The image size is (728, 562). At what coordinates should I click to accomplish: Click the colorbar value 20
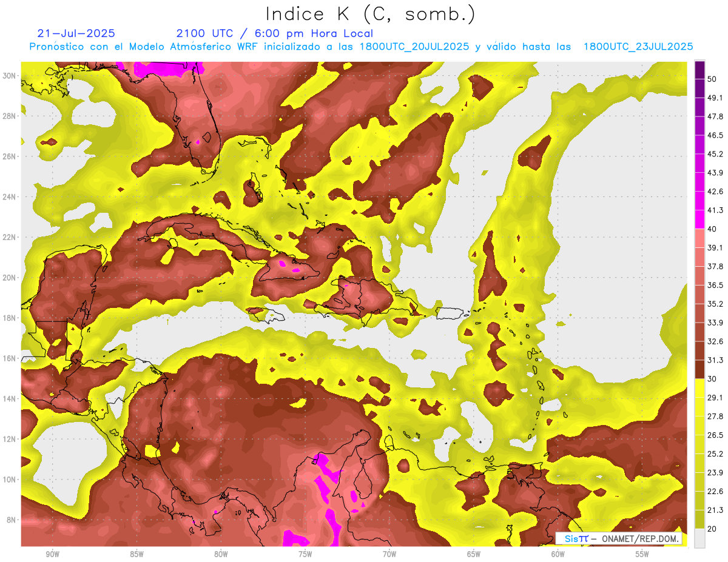(712, 529)
